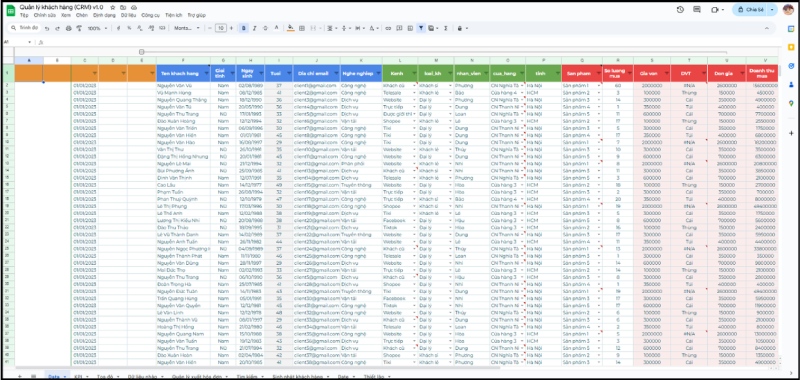This screenshot has width=800, height=380.
Task: Click the cell name box
Action: pyautogui.click(x=18, y=42)
